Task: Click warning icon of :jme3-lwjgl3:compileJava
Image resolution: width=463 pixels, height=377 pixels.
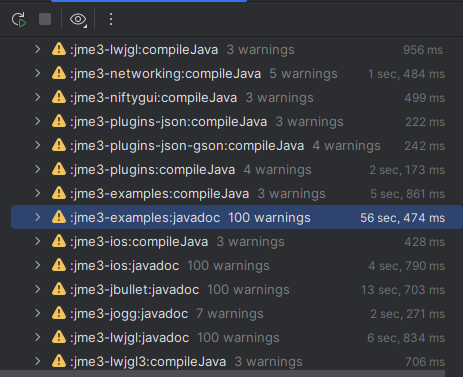Action: coord(59,361)
